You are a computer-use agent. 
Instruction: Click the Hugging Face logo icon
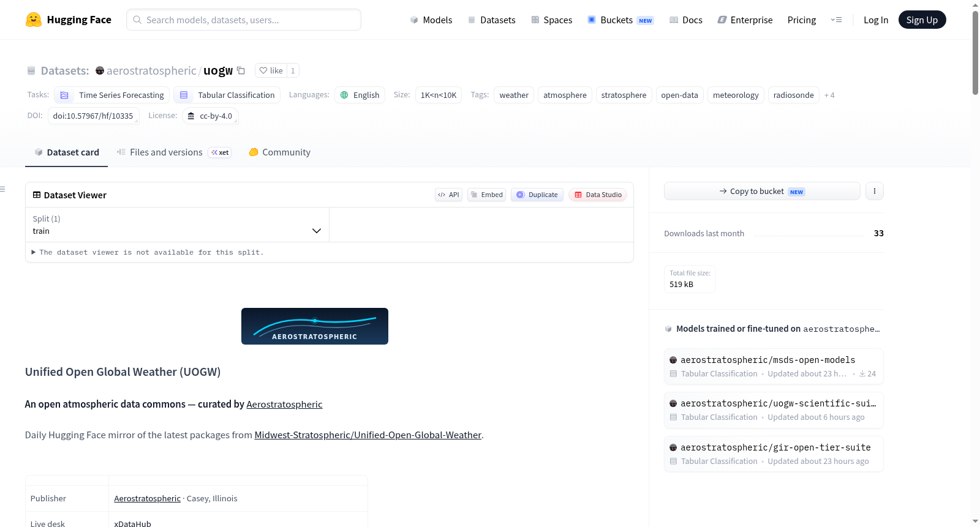coord(33,20)
